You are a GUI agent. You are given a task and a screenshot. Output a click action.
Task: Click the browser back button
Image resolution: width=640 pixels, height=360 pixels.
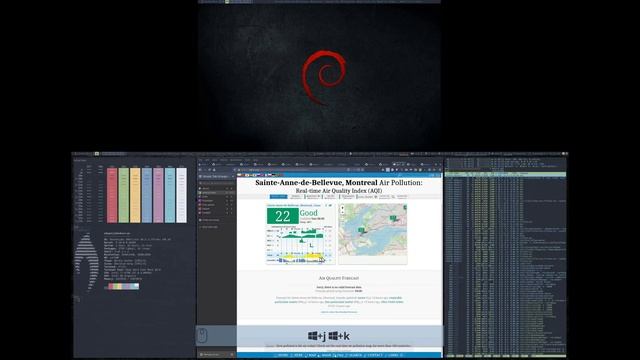(200, 169)
